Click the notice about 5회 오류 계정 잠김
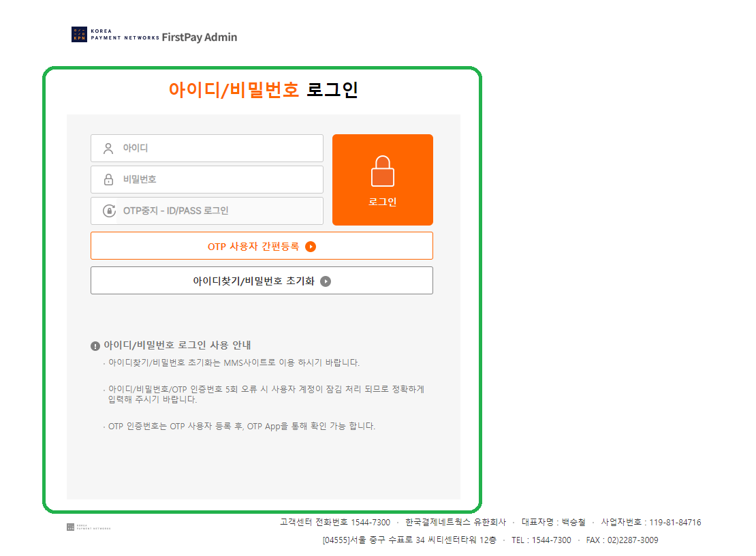The image size is (756, 556). (266, 394)
